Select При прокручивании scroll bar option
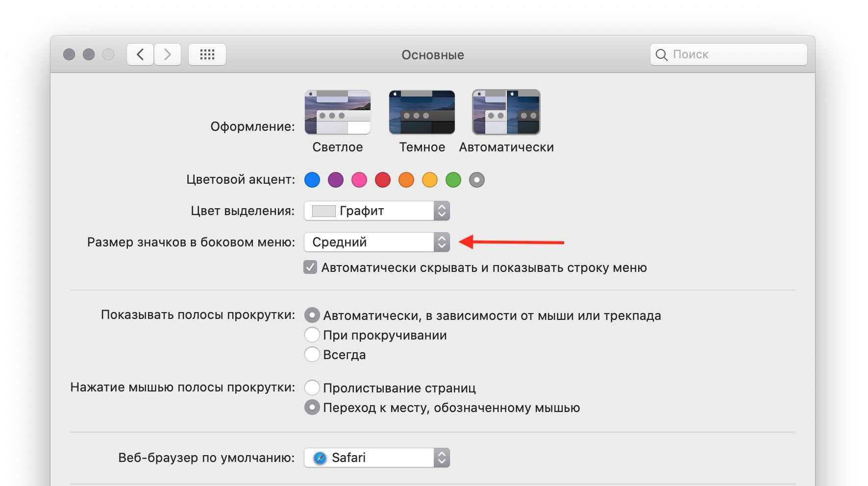Viewport: 868px width, 486px height. point(312,335)
